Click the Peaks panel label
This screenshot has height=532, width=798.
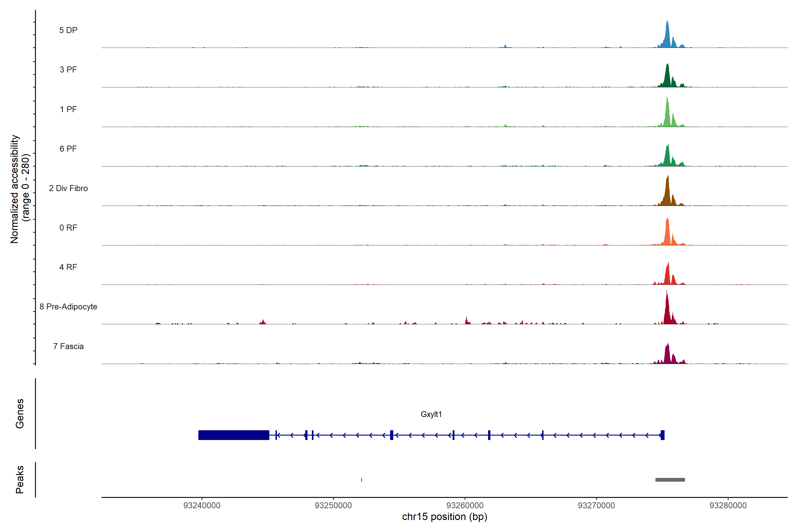click(x=20, y=479)
